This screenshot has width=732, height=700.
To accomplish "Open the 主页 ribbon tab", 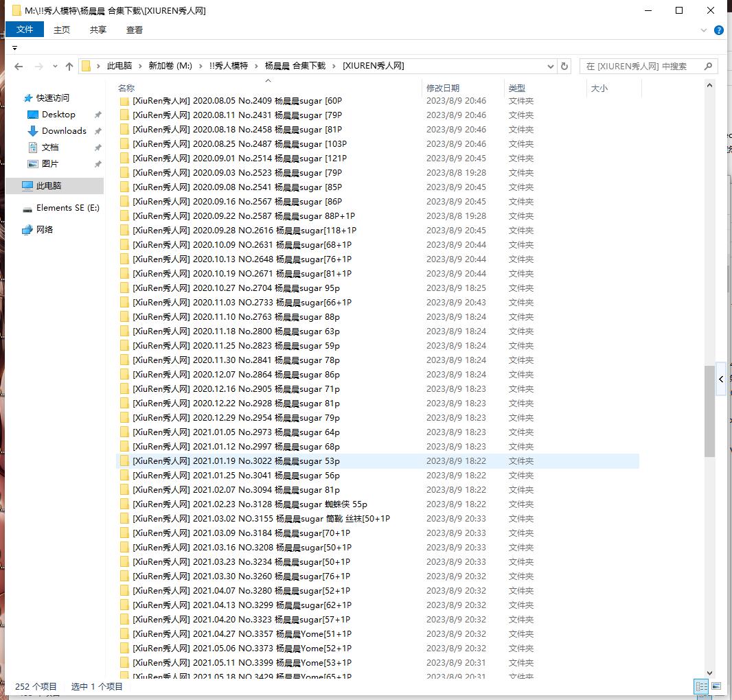I will coord(62,30).
